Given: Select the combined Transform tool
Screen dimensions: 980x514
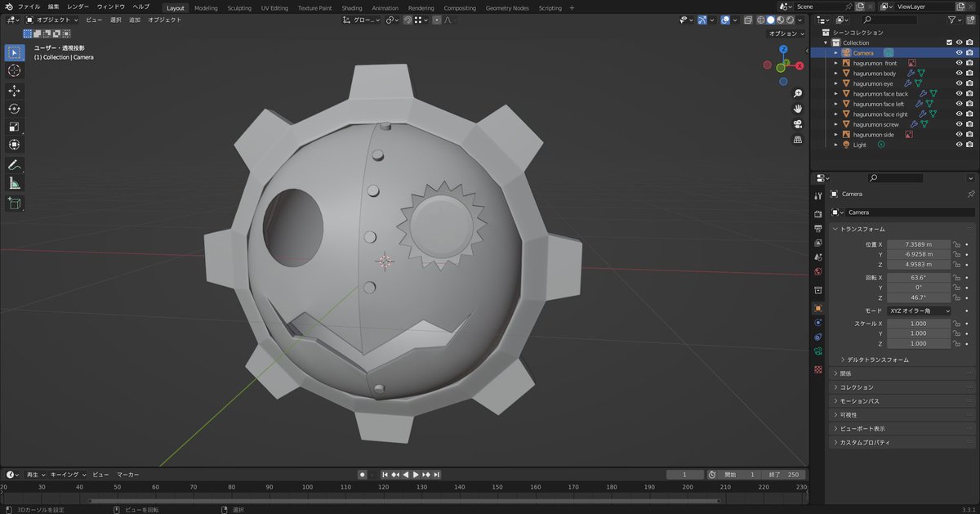Looking at the screenshot, I should pos(15,145).
